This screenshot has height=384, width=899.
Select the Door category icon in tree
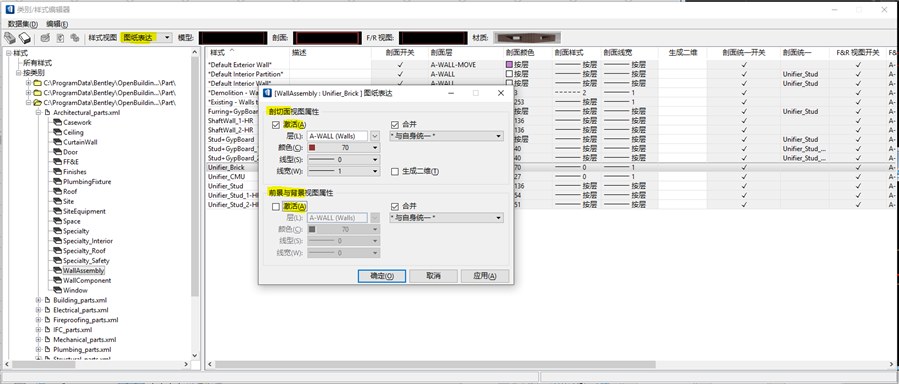(57, 152)
